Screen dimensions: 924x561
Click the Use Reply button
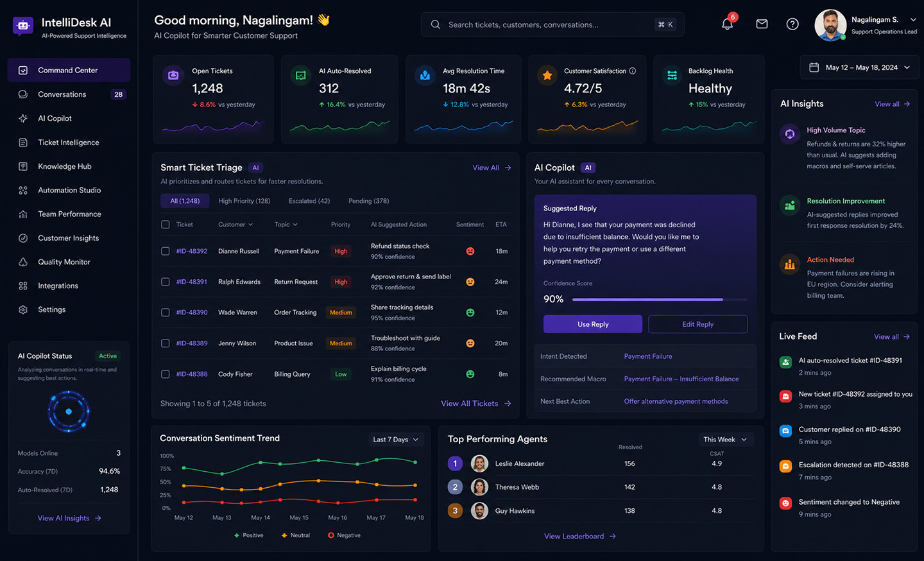point(593,324)
